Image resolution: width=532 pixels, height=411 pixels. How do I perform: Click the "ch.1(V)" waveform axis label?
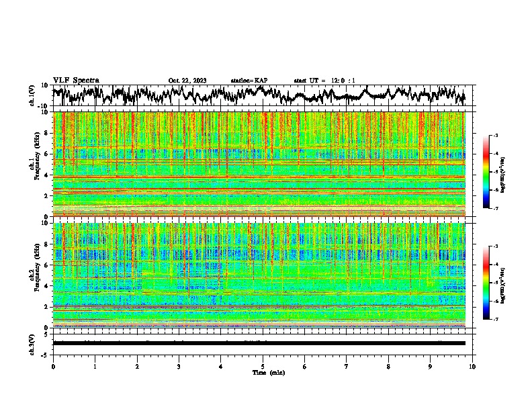pos(32,95)
